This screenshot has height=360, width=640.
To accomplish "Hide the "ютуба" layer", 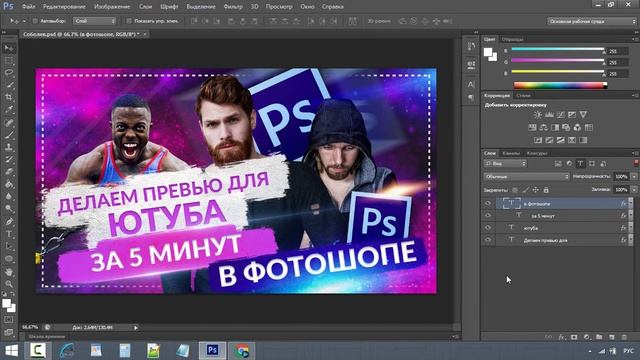I will pyautogui.click(x=488, y=228).
